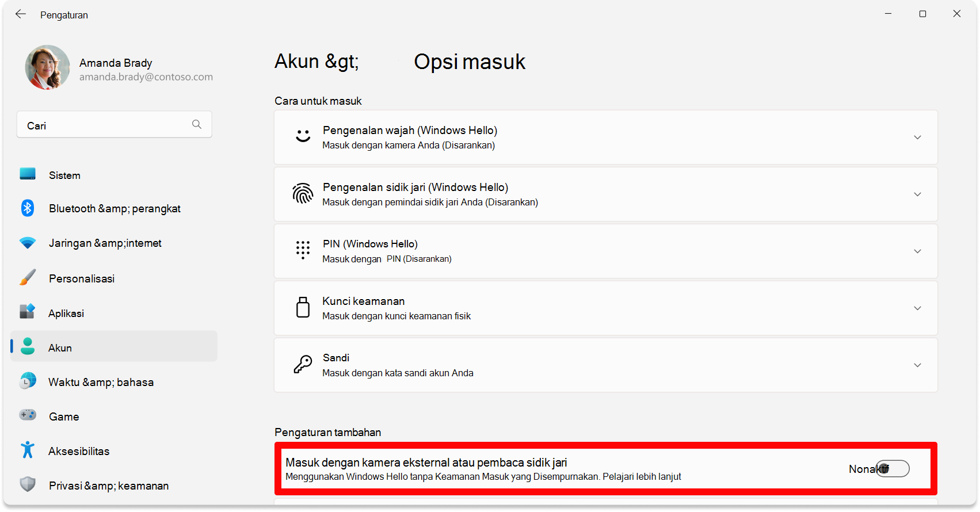Click the Sistem monitor icon
The height and width of the screenshot is (512, 980).
[28, 174]
